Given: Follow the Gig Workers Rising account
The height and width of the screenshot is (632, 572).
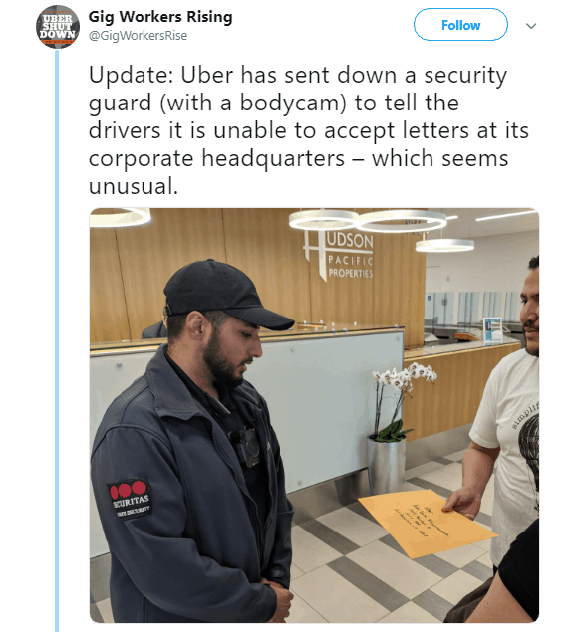Looking at the screenshot, I should [x=460, y=25].
